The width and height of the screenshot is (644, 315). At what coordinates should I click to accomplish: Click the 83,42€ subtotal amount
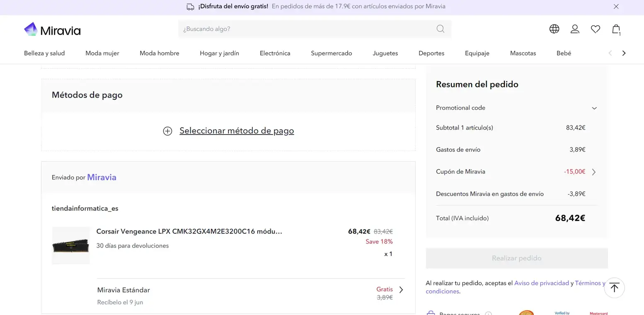(x=576, y=127)
